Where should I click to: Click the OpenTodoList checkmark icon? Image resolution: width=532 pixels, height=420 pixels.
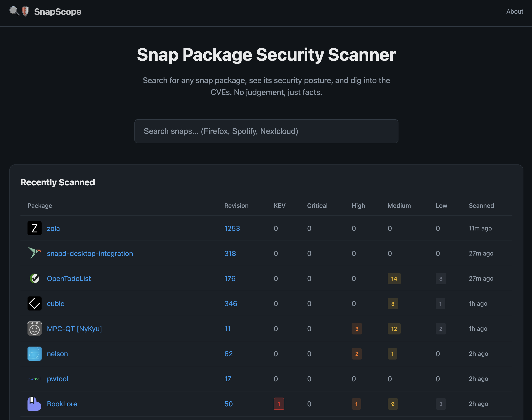(x=35, y=278)
